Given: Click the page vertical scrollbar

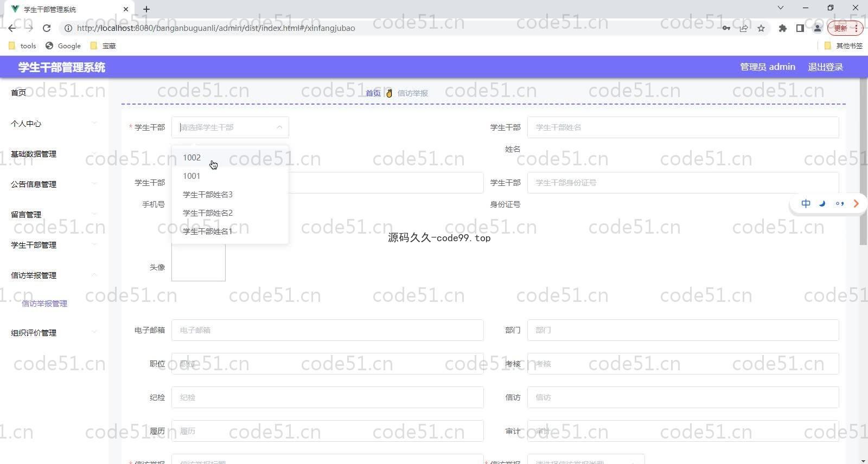Looking at the screenshot, I should click(x=863, y=163).
